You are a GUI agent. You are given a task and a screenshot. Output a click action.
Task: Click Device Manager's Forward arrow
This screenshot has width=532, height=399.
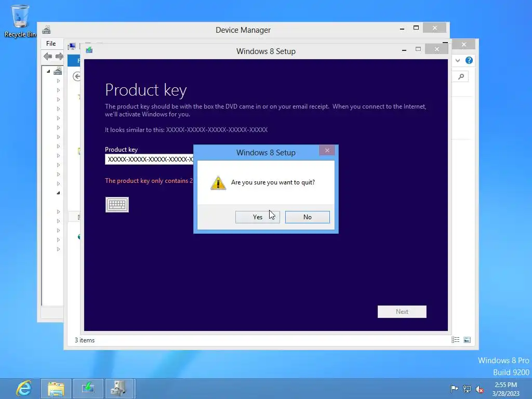59,56
